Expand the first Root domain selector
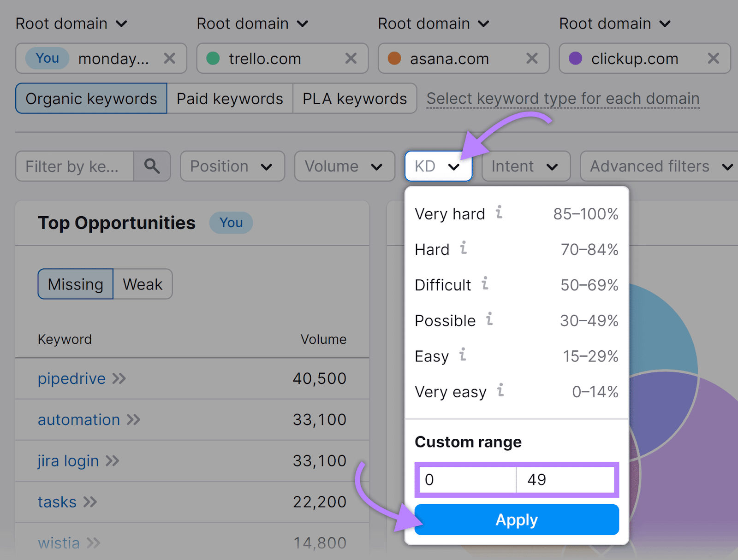 [x=71, y=24]
